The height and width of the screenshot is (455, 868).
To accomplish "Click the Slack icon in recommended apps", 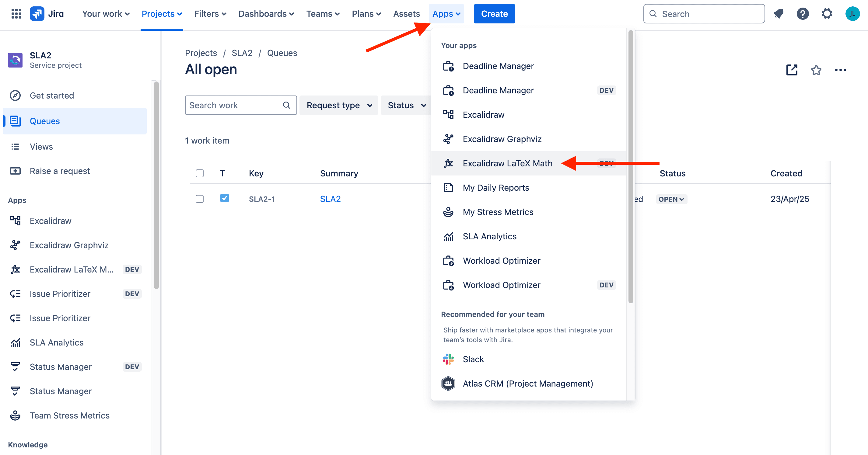I will 448,359.
